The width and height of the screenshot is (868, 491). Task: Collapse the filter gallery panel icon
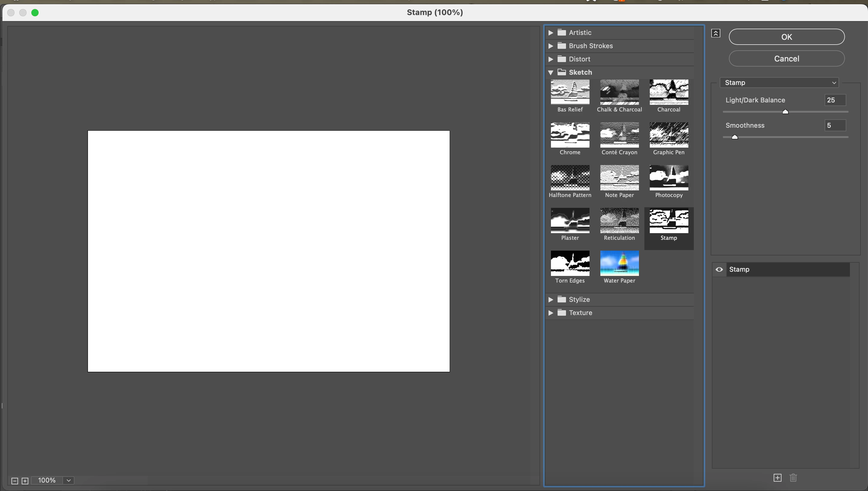coord(715,33)
